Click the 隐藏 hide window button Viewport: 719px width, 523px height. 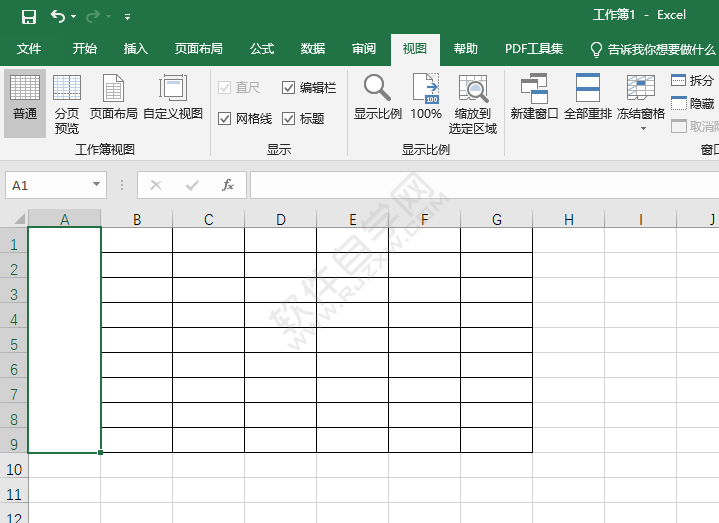pyautogui.click(x=692, y=104)
